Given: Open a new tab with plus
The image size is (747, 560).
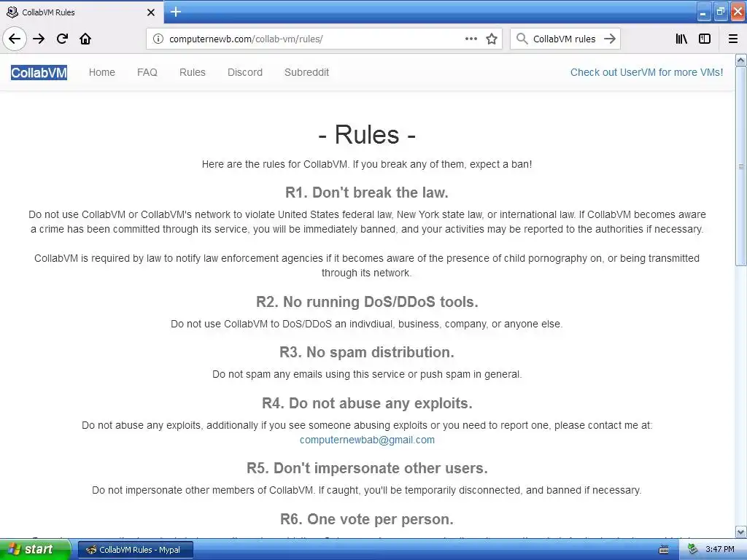Looking at the screenshot, I should 176,12.
